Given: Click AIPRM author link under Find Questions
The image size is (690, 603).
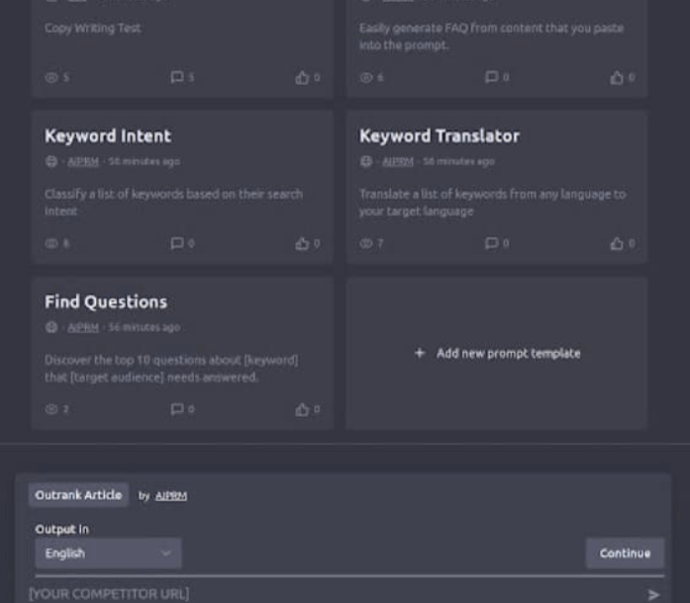Looking at the screenshot, I should pos(83,327).
